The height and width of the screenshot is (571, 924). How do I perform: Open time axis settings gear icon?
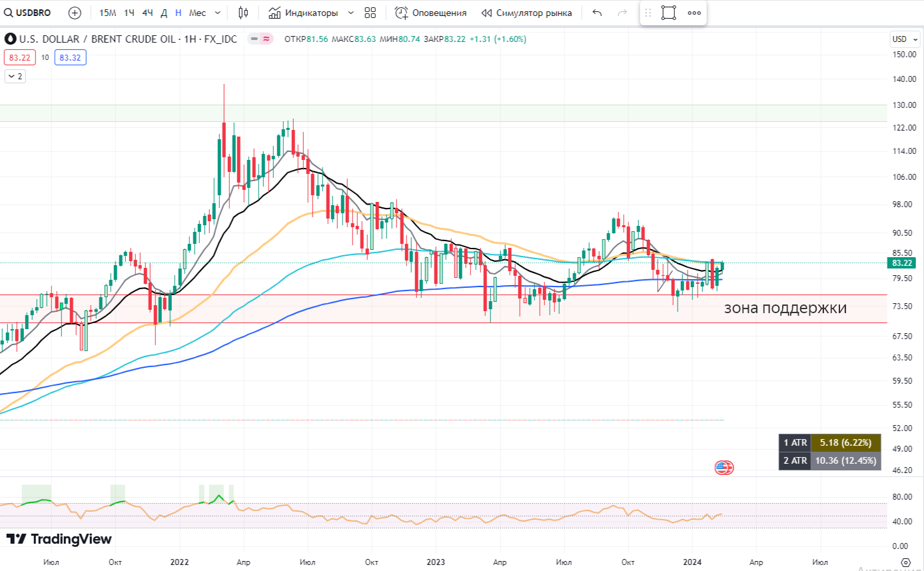(x=905, y=562)
